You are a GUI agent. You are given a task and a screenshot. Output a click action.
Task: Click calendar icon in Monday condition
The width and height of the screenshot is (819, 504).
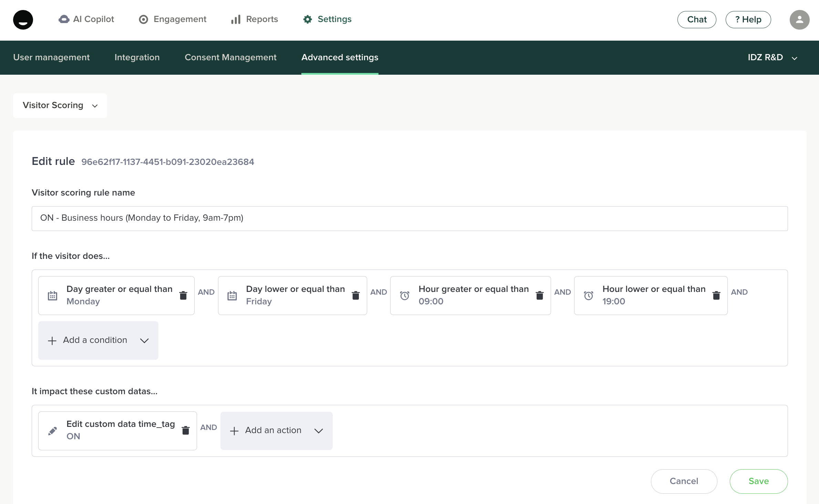(52, 296)
